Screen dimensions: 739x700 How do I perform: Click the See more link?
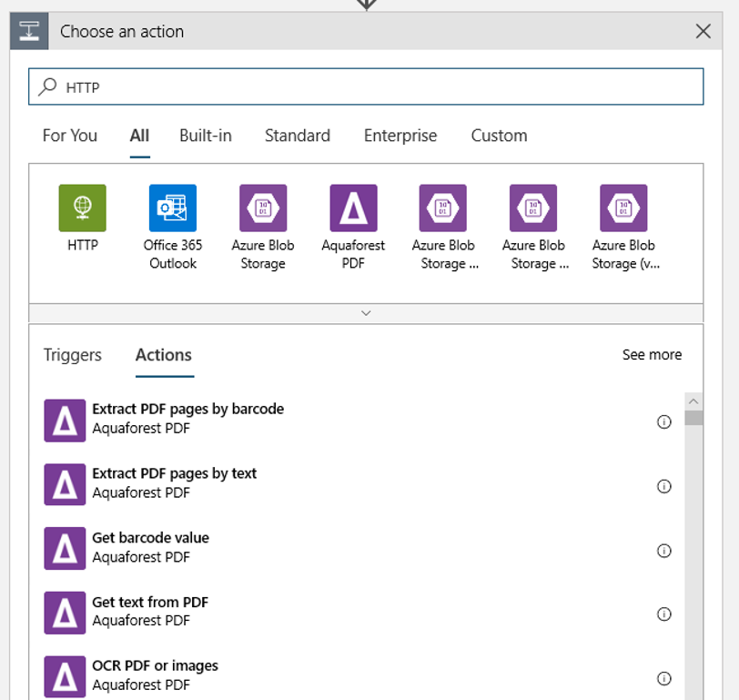[652, 355]
